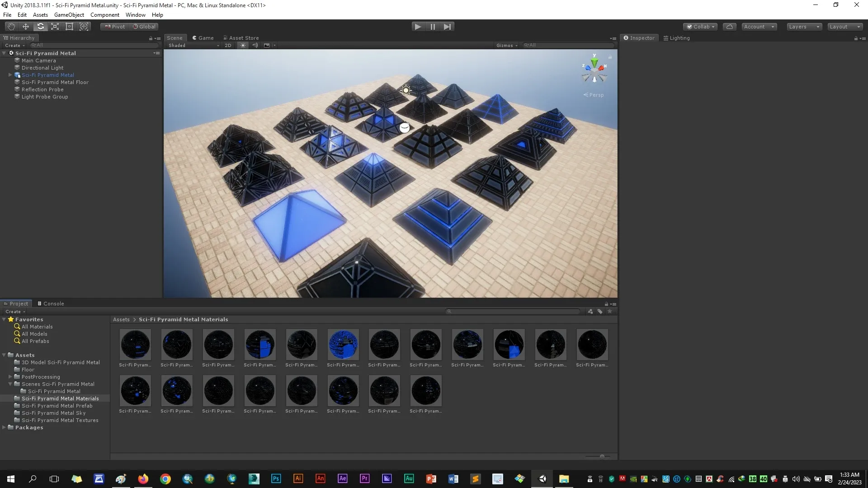Image resolution: width=868 pixels, height=488 pixels.
Task: Select the Scale tool
Action: tap(55, 27)
